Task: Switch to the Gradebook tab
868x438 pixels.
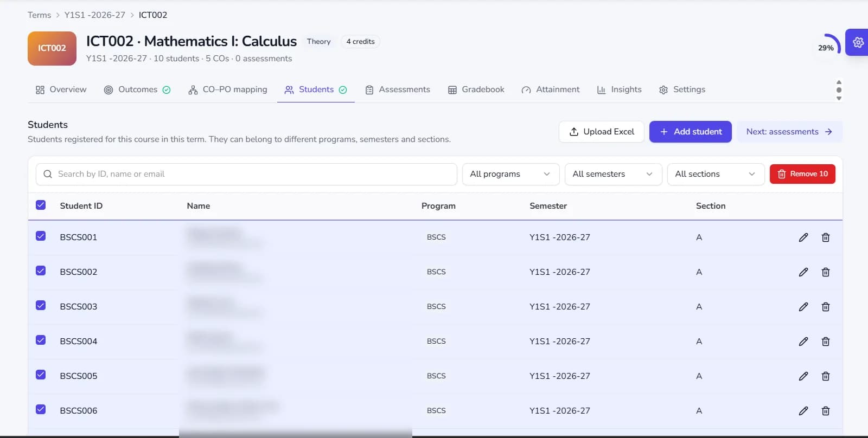Action: coord(476,89)
